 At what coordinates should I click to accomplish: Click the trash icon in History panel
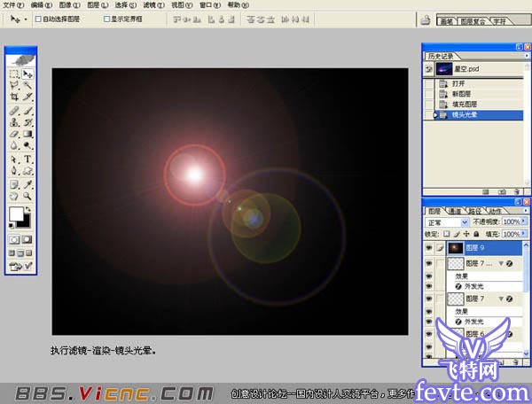(516, 190)
